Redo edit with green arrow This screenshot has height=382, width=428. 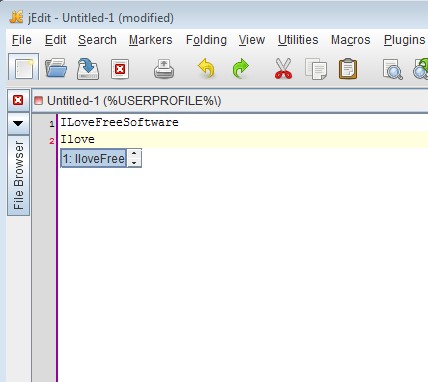240,68
